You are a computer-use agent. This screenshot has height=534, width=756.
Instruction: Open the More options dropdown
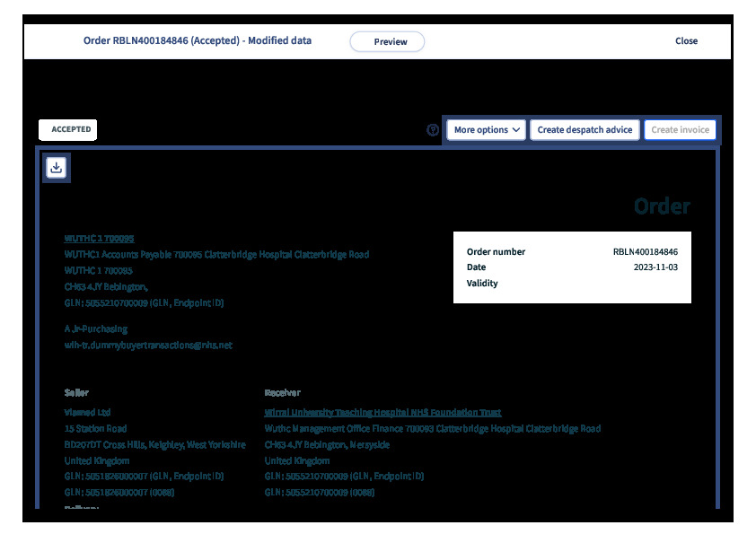click(487, 130)
